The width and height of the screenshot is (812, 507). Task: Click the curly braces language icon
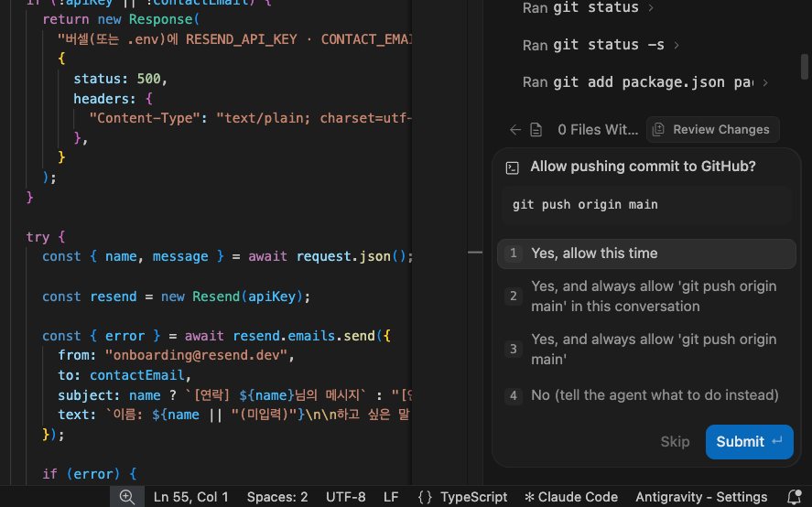(x=425, y=497)
